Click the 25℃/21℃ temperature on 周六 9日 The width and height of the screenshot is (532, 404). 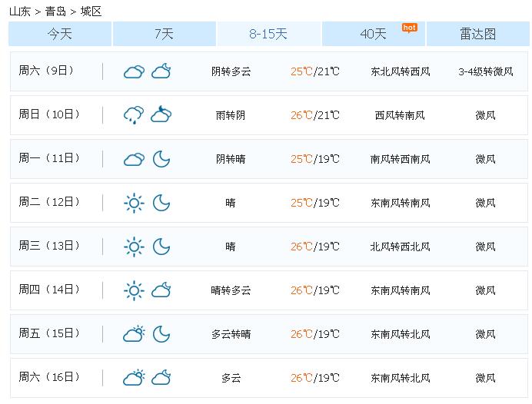coord(315,71)
